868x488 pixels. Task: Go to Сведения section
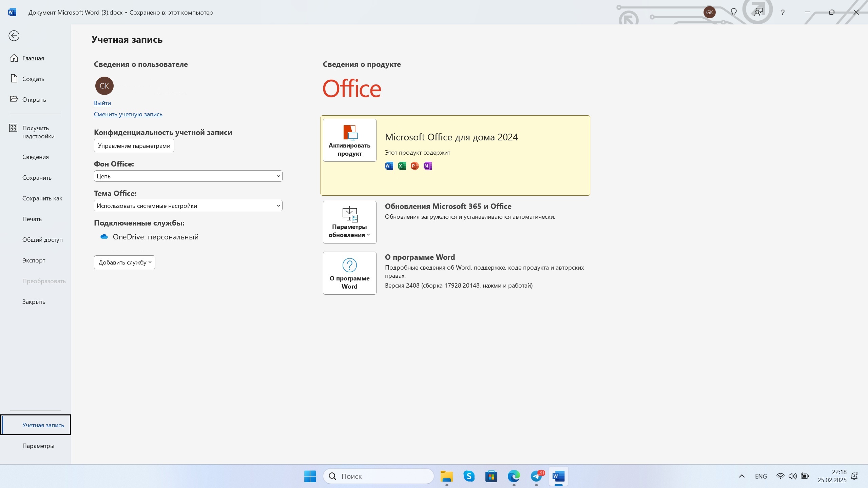point(35,157)
